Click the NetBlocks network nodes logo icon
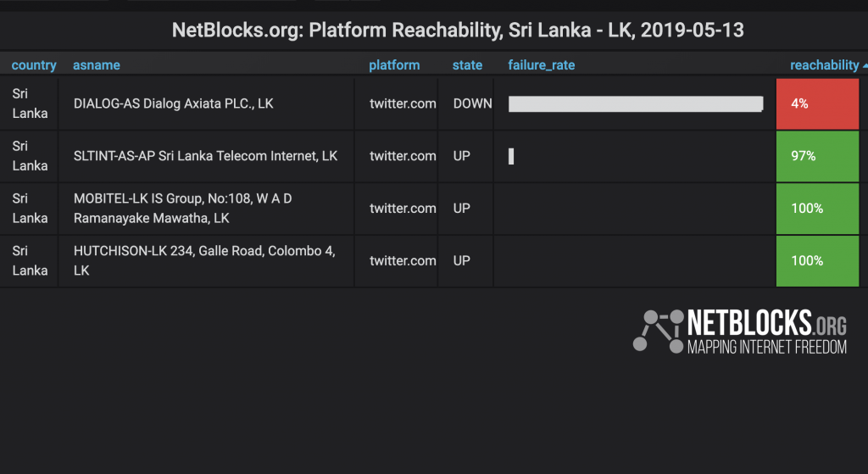The height and width of the screenshot is (474, 868). (x=658, y=332)
